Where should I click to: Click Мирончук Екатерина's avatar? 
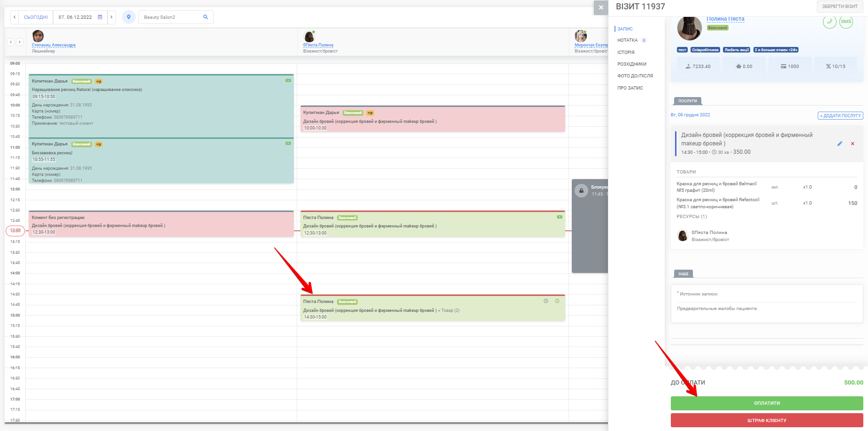(x=581, y=36)
